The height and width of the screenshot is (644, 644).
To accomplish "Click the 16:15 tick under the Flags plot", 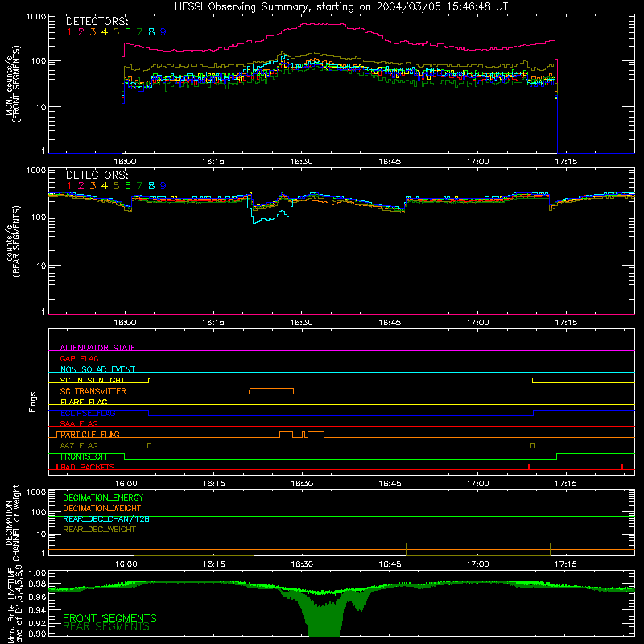I will pyautogui.click(x=213, y=484).
